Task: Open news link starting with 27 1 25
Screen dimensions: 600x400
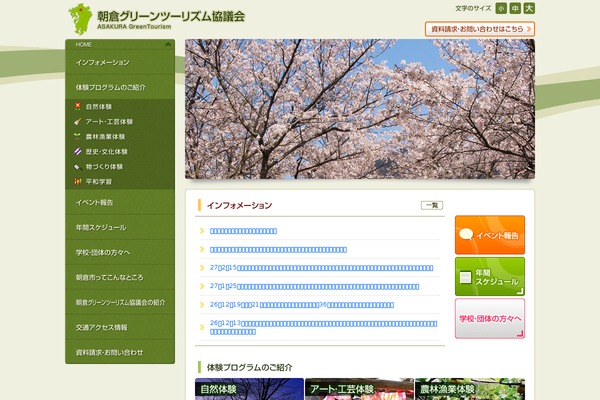Action: 315,286
